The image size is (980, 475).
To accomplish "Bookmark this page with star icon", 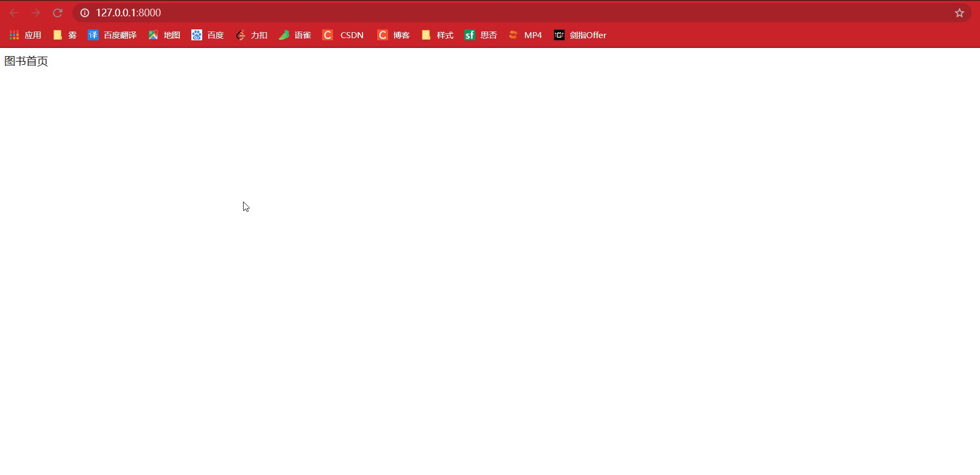I will (x=959, y=13).
